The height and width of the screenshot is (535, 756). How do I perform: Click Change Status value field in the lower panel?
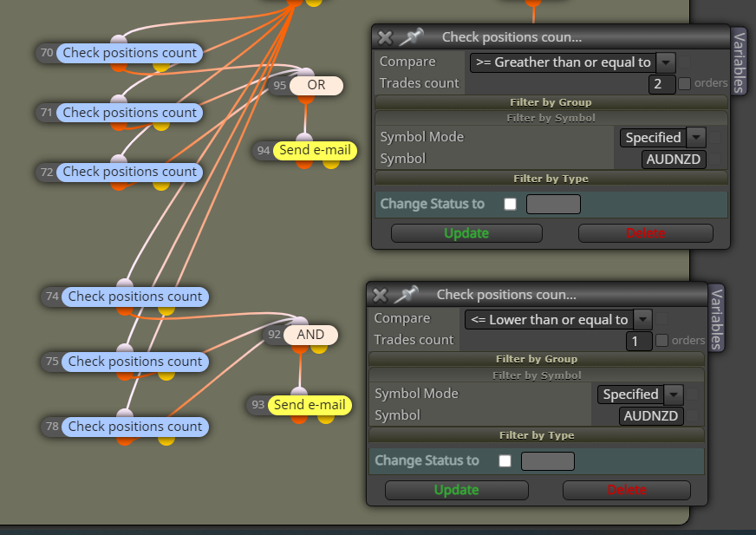point(548,461)
